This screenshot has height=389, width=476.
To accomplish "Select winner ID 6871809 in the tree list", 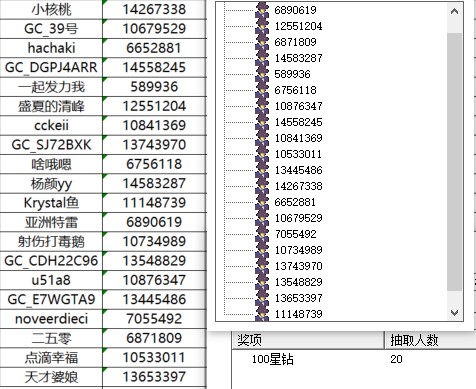I will coord(295,42).
